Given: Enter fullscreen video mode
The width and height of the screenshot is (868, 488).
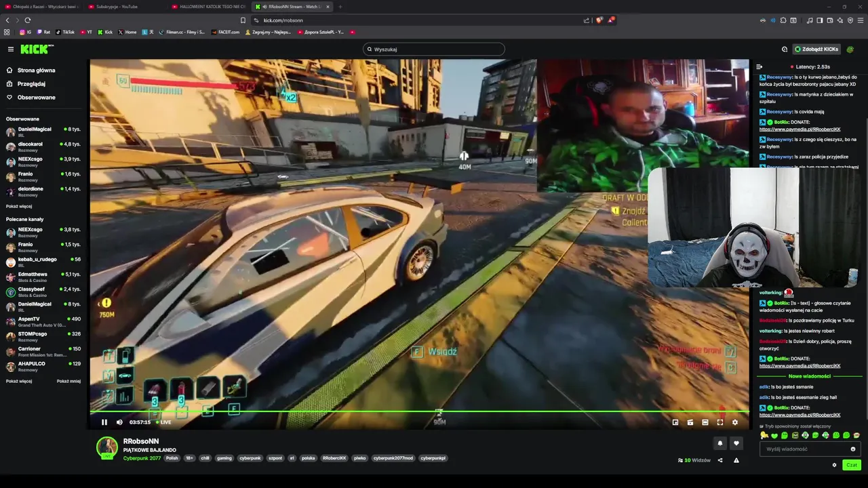Looking at the screenshot, I should [720, 422].
